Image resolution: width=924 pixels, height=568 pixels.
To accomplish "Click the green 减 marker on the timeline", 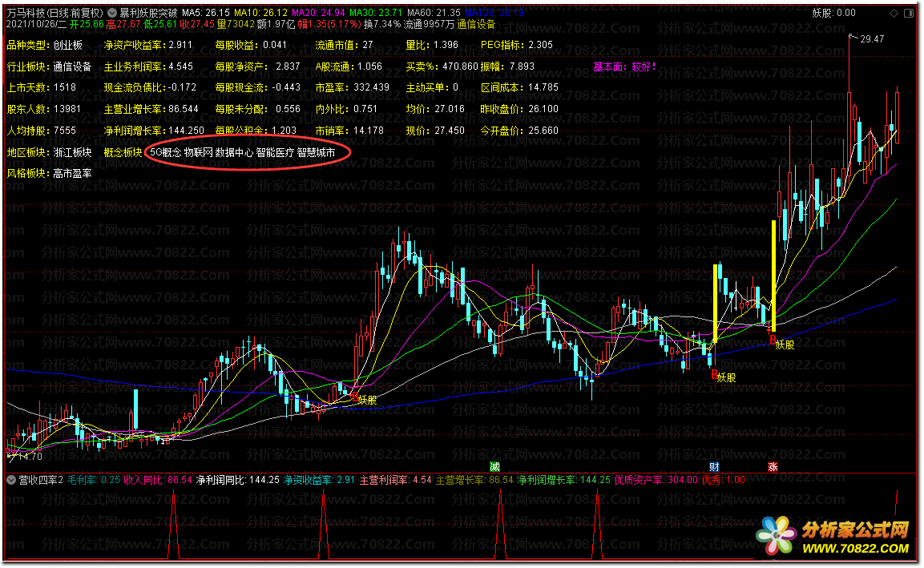I will [x=494, y=466].
